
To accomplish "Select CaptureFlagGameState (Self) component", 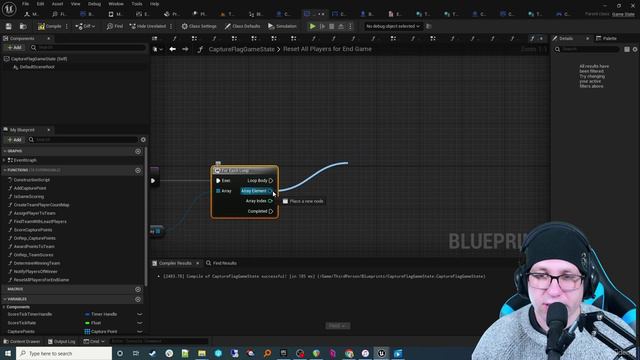I will tap(39, 59).
